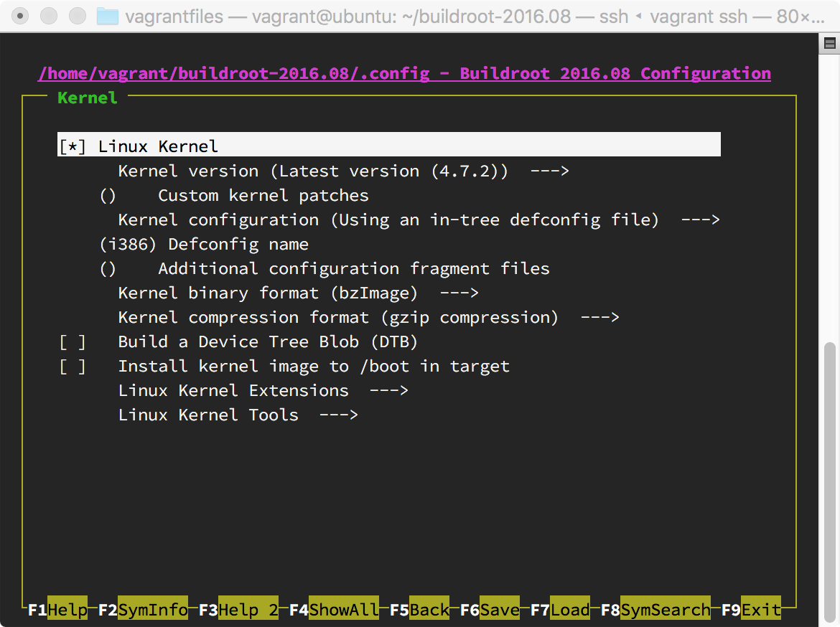840x627 pixels.
Task: Click the window close button
Action: coord(20,16)
